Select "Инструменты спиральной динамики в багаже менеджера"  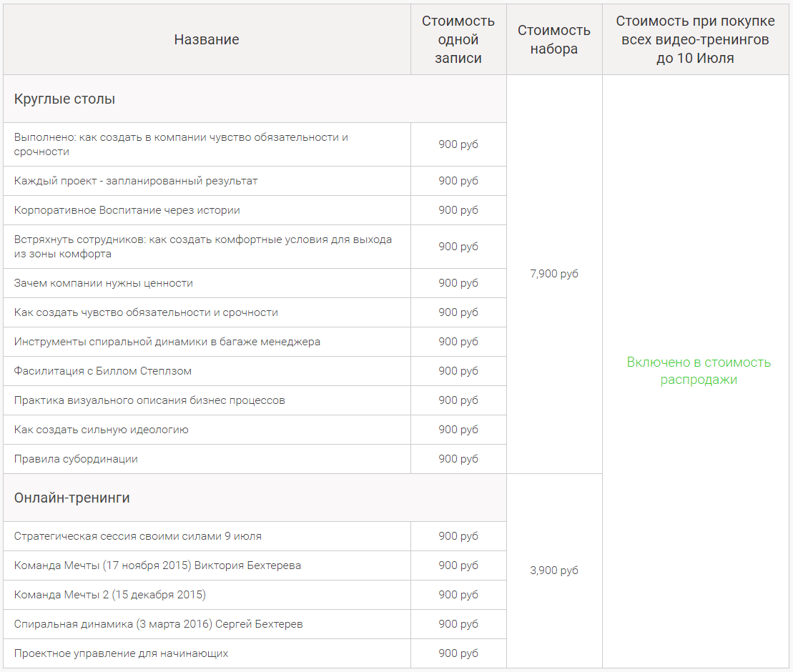(167, 342)
